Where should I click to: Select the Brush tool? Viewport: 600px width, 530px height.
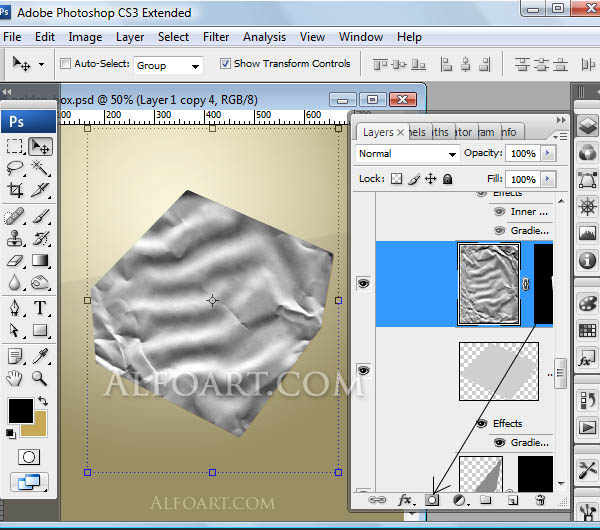(40, 217)
